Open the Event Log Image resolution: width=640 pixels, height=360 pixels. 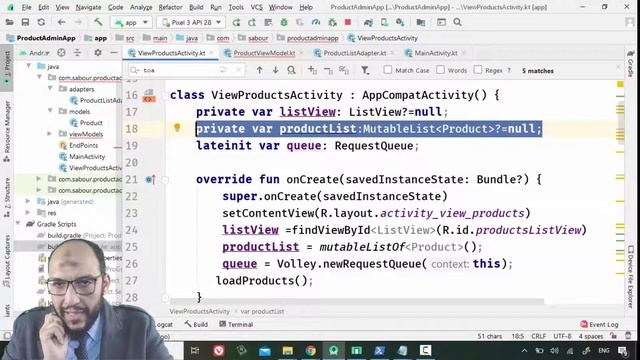pos(599,324)
